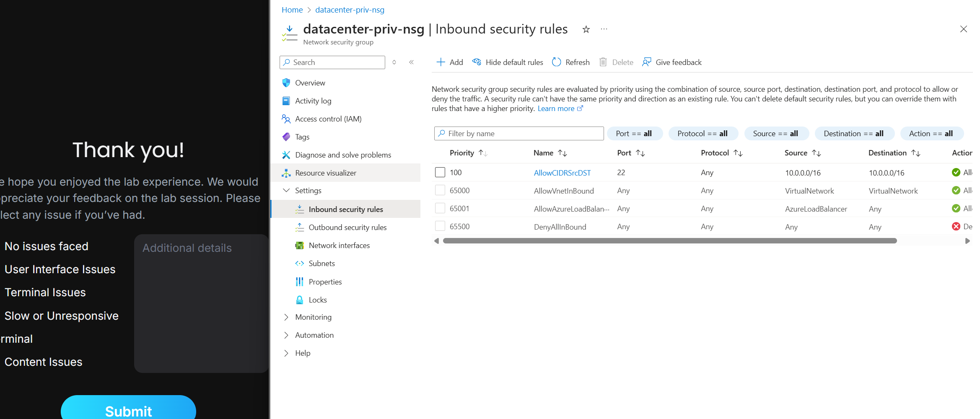
Task: Click the Add rule plus icon
Action: (x=441, y=62)
